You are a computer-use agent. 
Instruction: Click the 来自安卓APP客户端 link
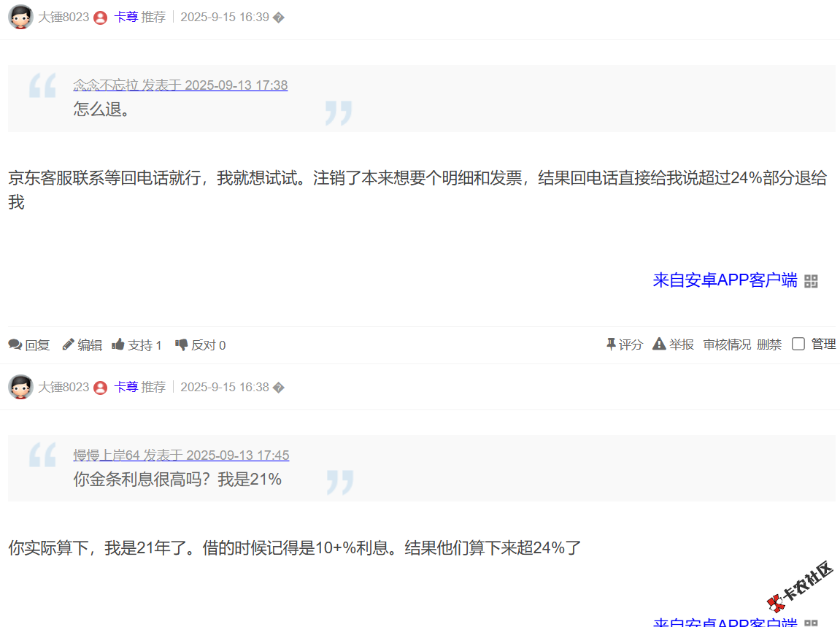(x=724, y=280)
